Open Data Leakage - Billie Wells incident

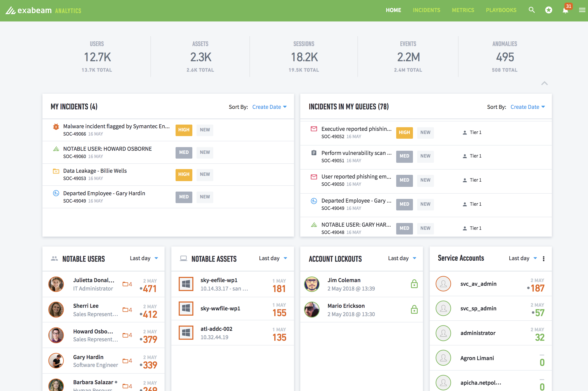coord(95,171)
